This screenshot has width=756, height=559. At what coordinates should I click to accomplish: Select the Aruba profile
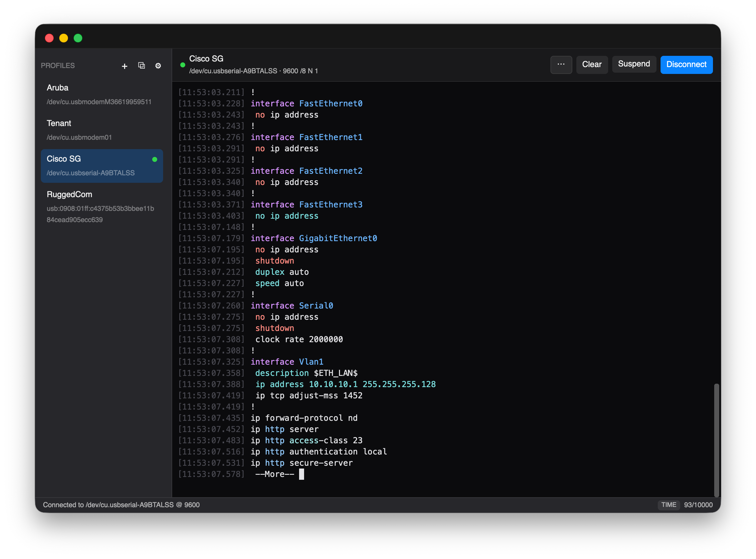[102, 95]
